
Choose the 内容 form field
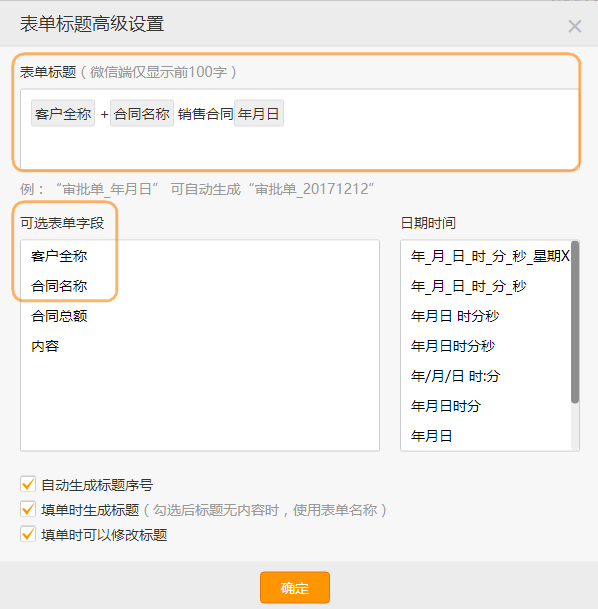tap(45, 346)
